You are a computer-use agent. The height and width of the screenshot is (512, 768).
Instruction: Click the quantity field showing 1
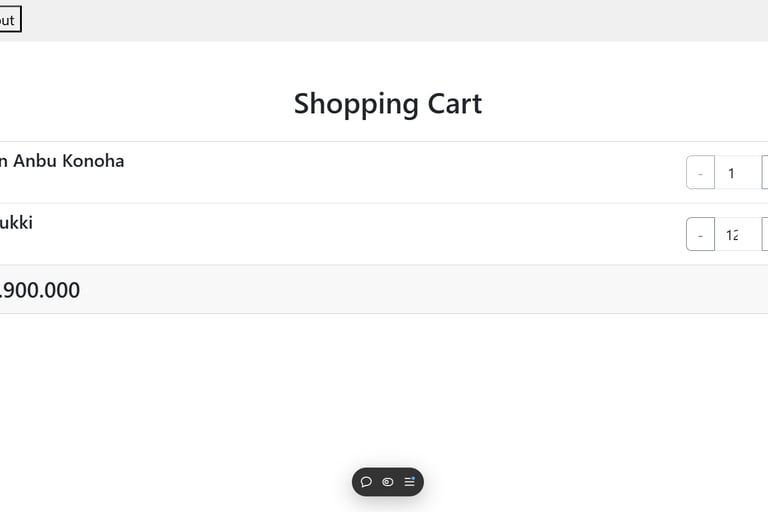(x=737, y=173)
